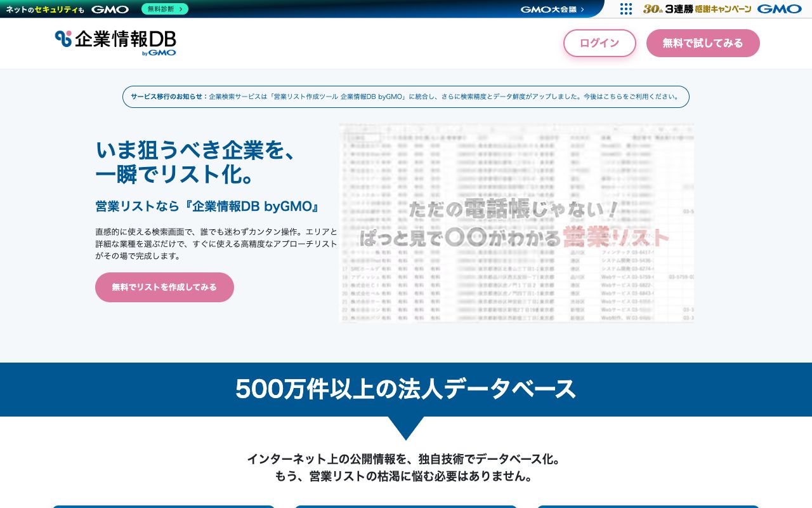812x508 pixels.
Task: Open the app grid menu in the top bar
Action: click(x=626, y=9)
